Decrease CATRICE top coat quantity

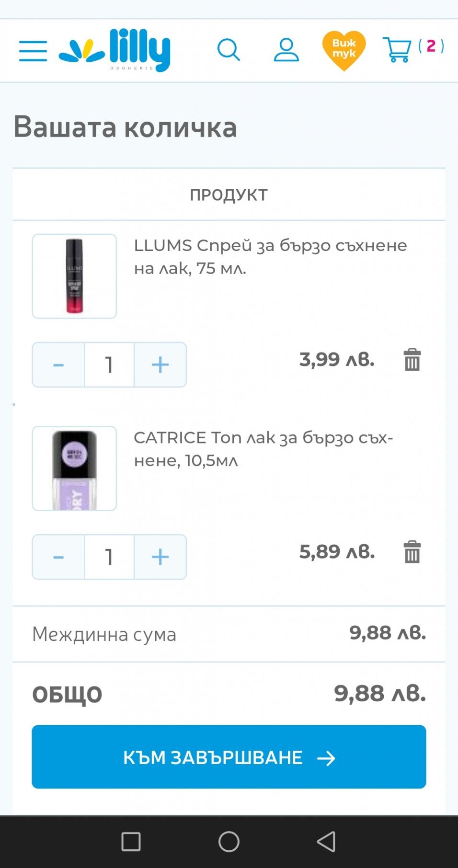[x=58, y=557]
